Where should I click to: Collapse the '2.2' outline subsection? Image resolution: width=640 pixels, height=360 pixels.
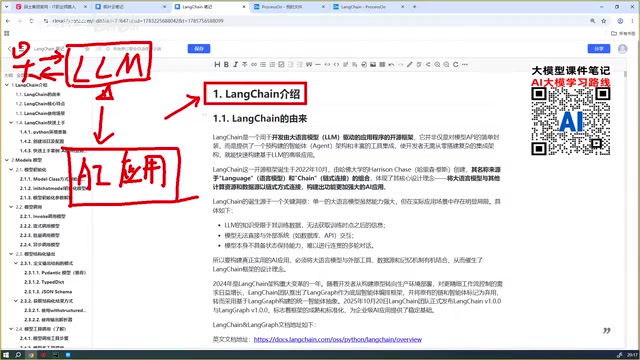(11, 207)
